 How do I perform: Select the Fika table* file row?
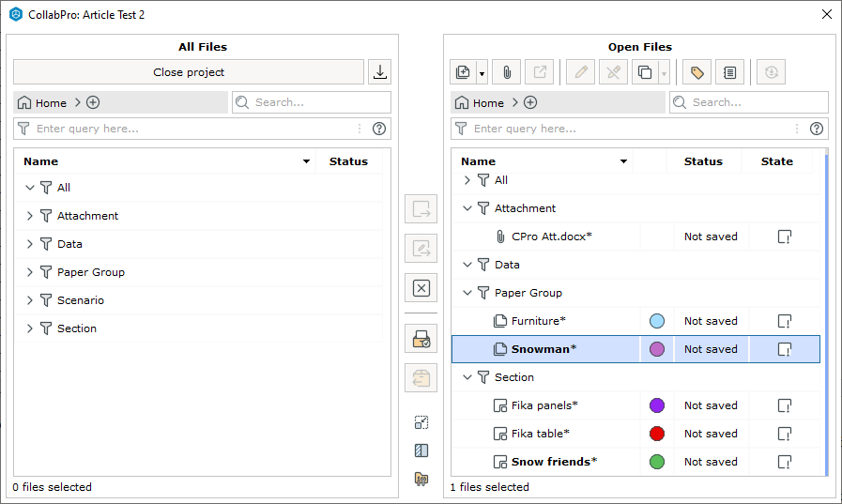pos(635,434)
